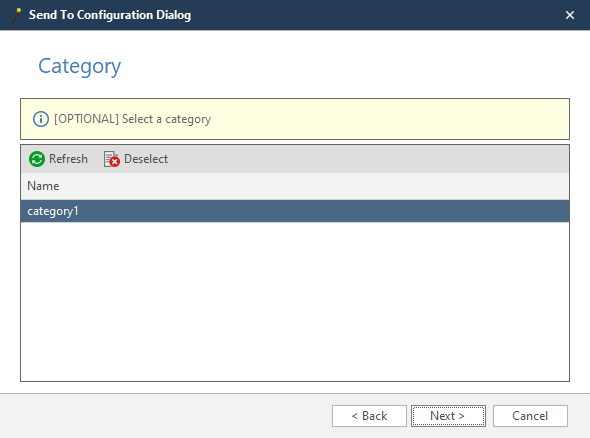Screen dimensions: 590x438
Task: Click the Refresh text label in toolbar
Action: tap(68, 159)
